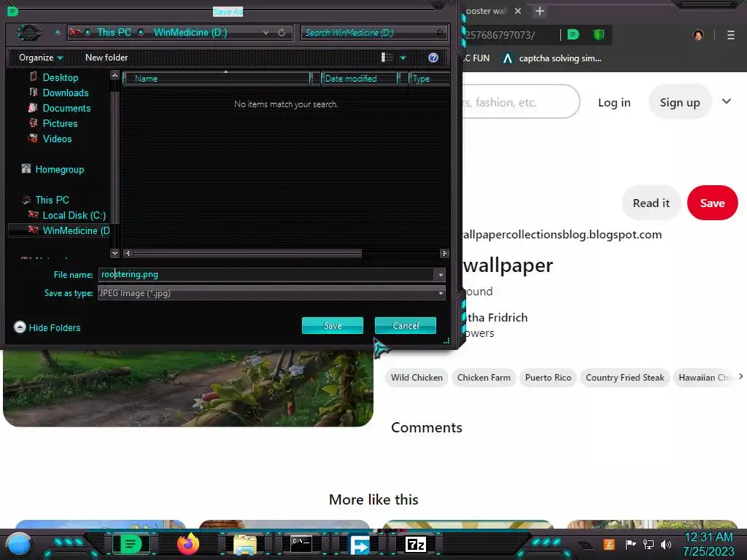The height and width of the screenshot is (560, 747).
Task: Click Pinterest Sign up button
Action: [x=680, y=102]
